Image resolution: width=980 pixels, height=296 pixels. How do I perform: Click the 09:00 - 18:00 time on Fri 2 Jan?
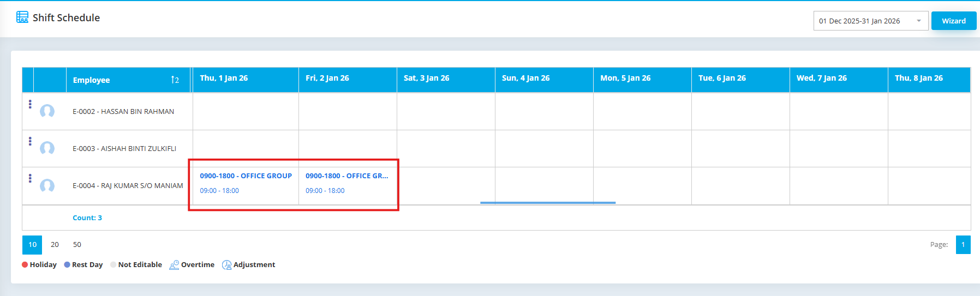(x=325, y=191)
